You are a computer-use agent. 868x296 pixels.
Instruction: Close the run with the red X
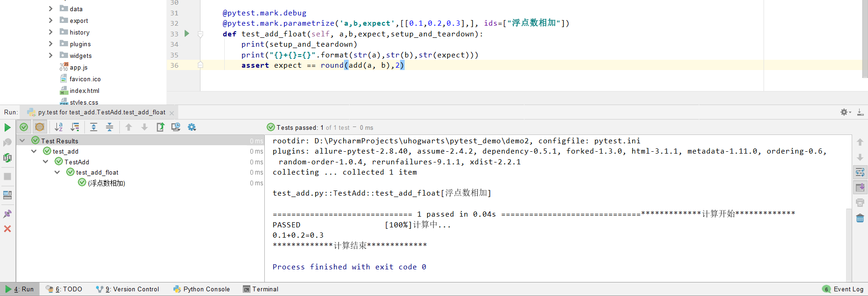pyautogui.click(x=7, y=229)
